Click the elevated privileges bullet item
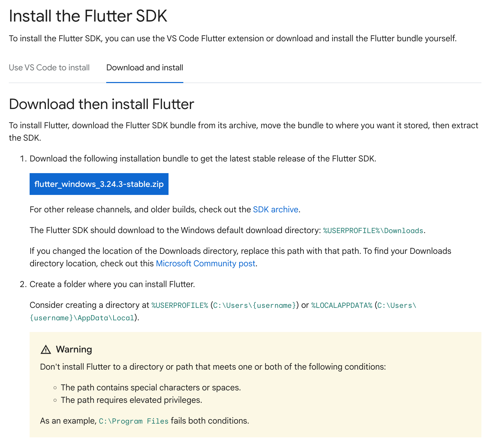 click(x=131, y=400)
